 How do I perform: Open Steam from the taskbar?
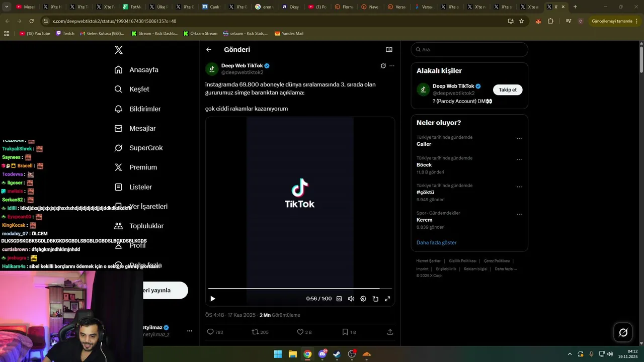(x=337, y=354)
